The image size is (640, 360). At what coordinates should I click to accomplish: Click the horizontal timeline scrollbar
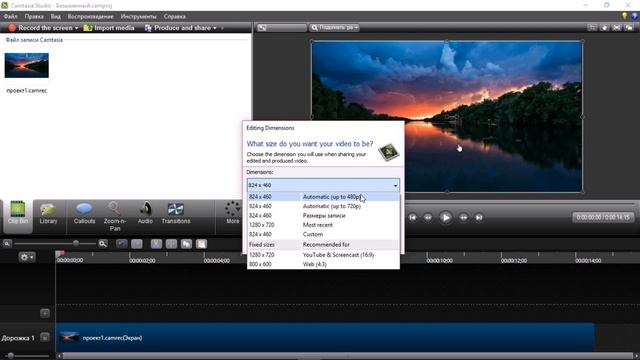(x=348, y=356)
